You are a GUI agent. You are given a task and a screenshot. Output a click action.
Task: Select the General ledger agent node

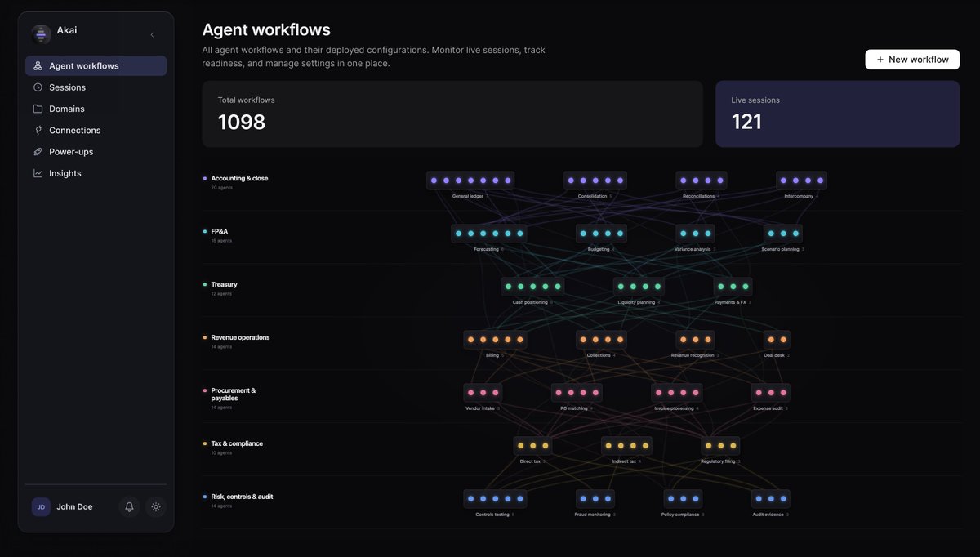click(x=470, y=180)
